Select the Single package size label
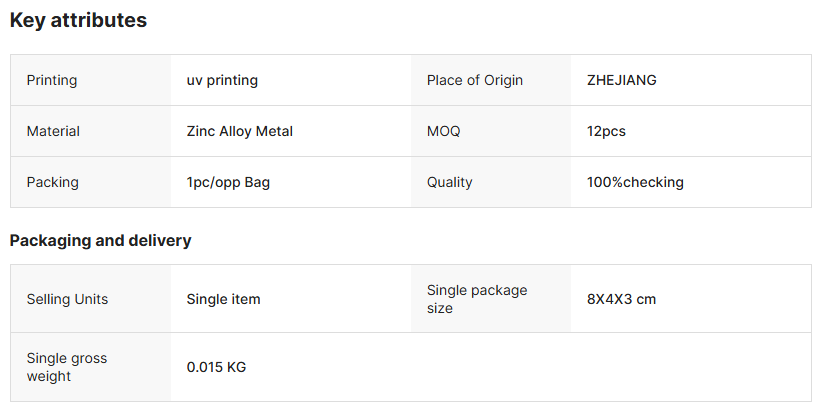Viewport: 821px width, 411px height. [477, 299]
